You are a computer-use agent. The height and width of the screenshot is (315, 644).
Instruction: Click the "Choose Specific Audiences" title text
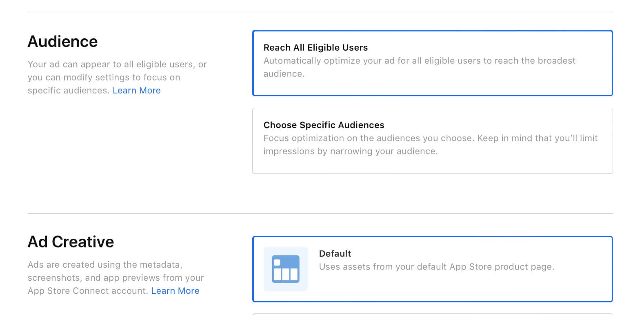tap(324, 125)
